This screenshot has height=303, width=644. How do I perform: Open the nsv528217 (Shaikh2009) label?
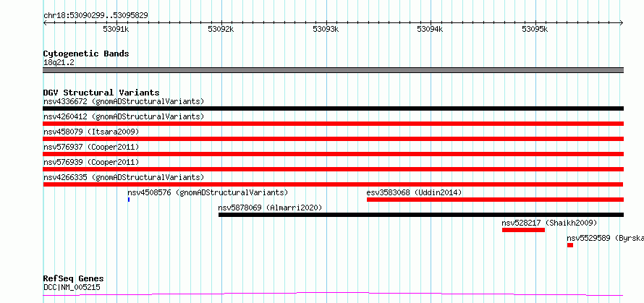549,223
